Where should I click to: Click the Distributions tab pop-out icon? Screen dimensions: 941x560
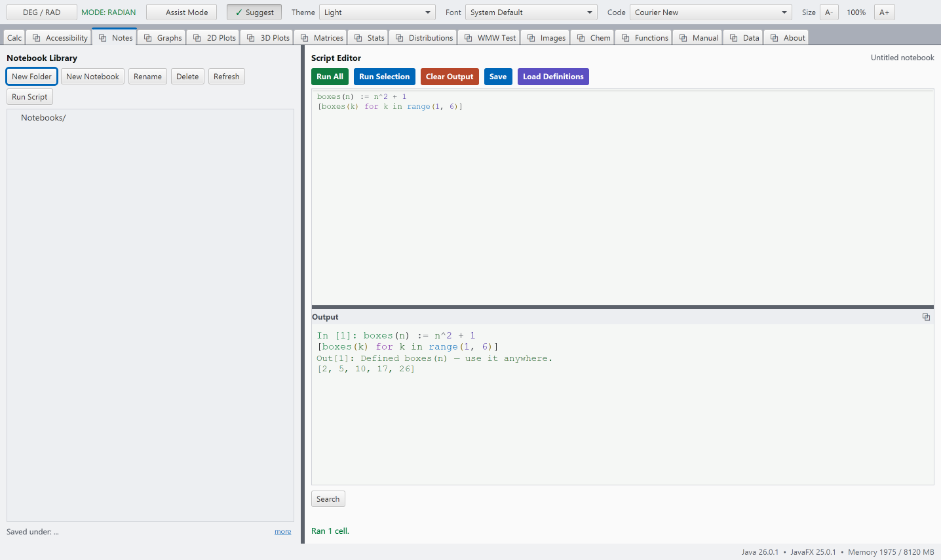coord(400,38)
